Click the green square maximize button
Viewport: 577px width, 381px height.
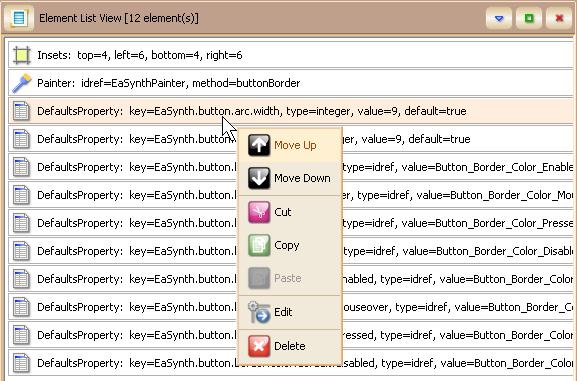tap(529, 18)
